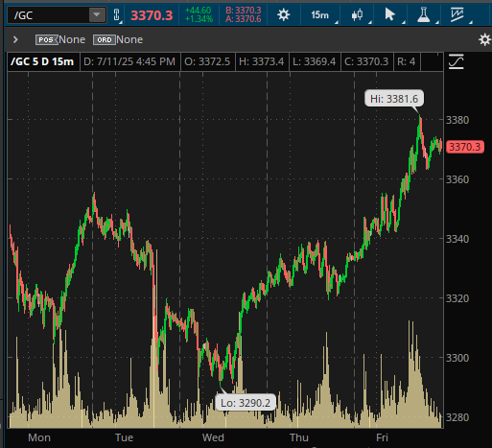Image resolution: width=492 pixels, height=448 pixels.
Task: Click the Fri label on the time axis
Action: [x=382, y=437]
